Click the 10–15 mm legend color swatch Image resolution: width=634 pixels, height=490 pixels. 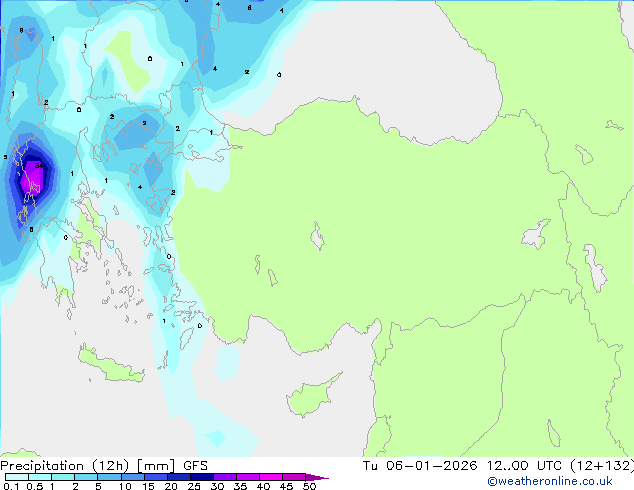point(132,477)
